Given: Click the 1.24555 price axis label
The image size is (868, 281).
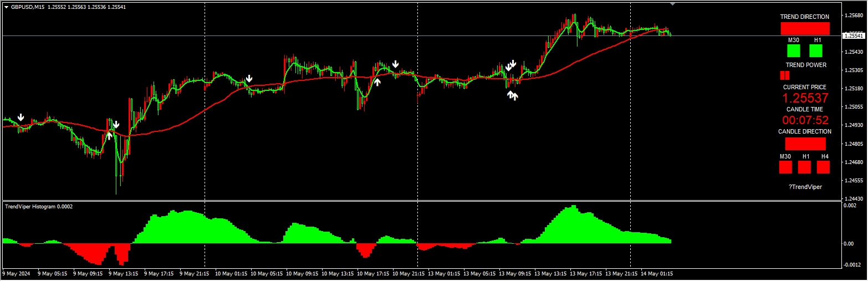Looking at the screenshot, I should pos(855,181).
